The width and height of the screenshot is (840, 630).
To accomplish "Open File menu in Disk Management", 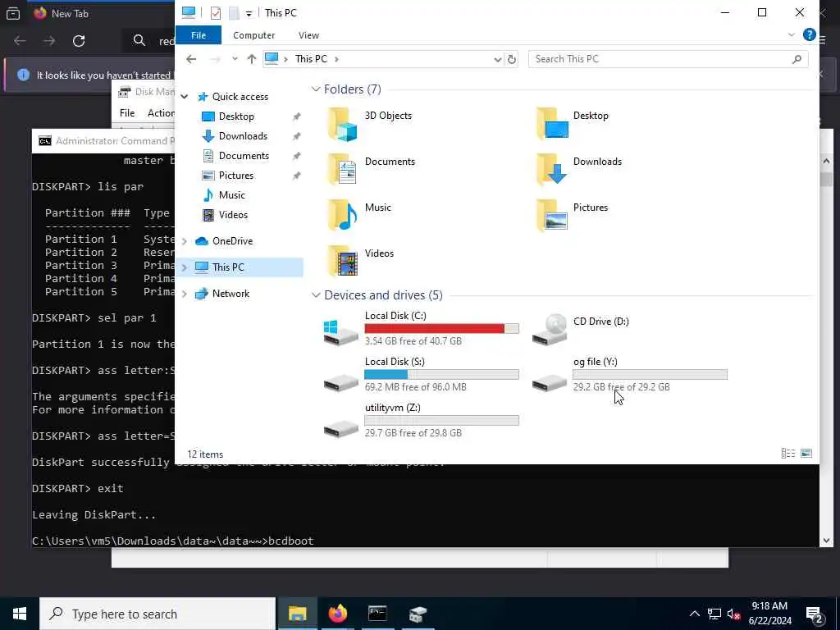I will click(127, 113).
